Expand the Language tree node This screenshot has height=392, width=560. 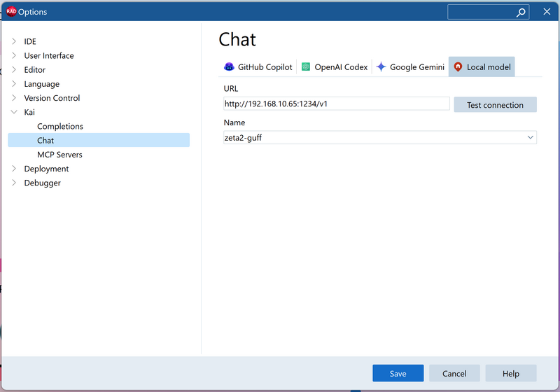pyautogui.click(x=13, y=83)
